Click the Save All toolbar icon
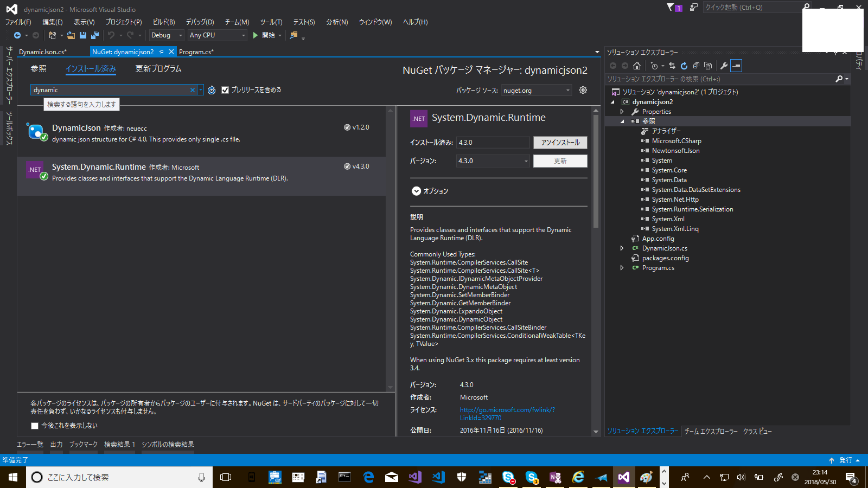This screenshot has height=488, width=868. (x=95, y=35)
